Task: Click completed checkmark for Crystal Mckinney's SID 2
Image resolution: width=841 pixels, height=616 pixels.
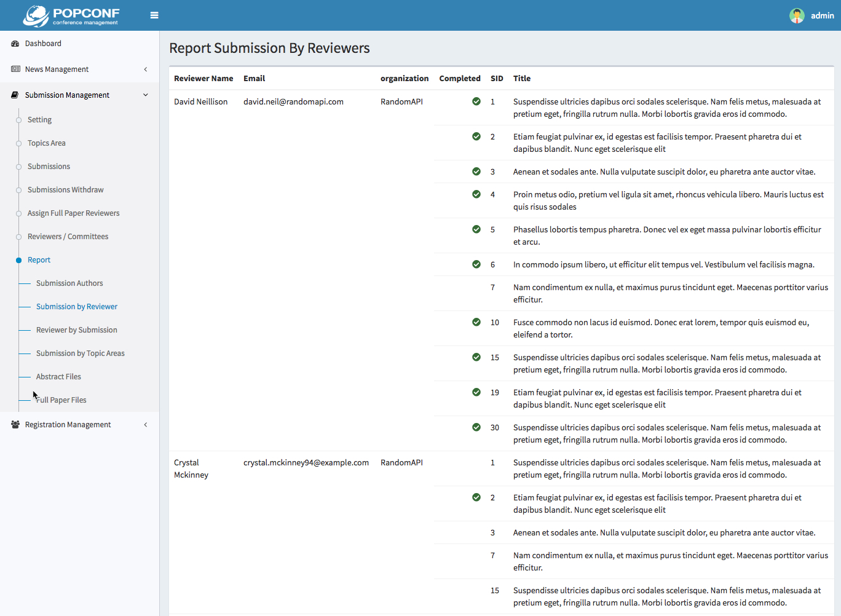Action: (476, 497)
